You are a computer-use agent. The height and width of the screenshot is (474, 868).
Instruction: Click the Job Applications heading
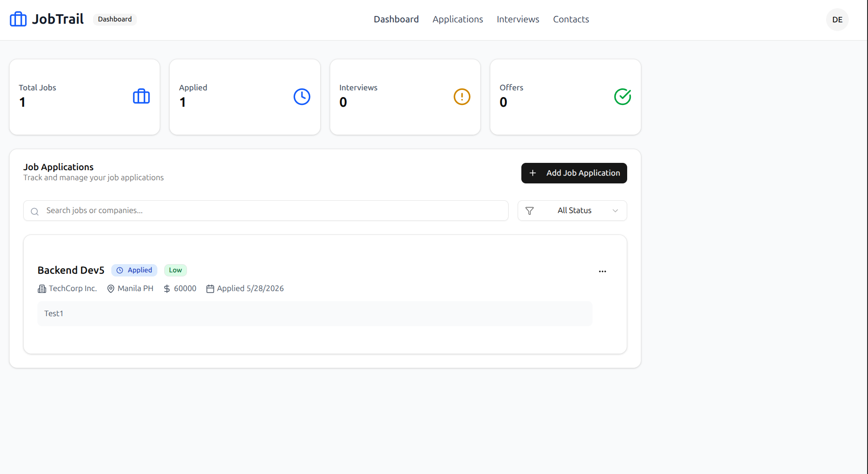pyautogui.click(x=58, y=167)
